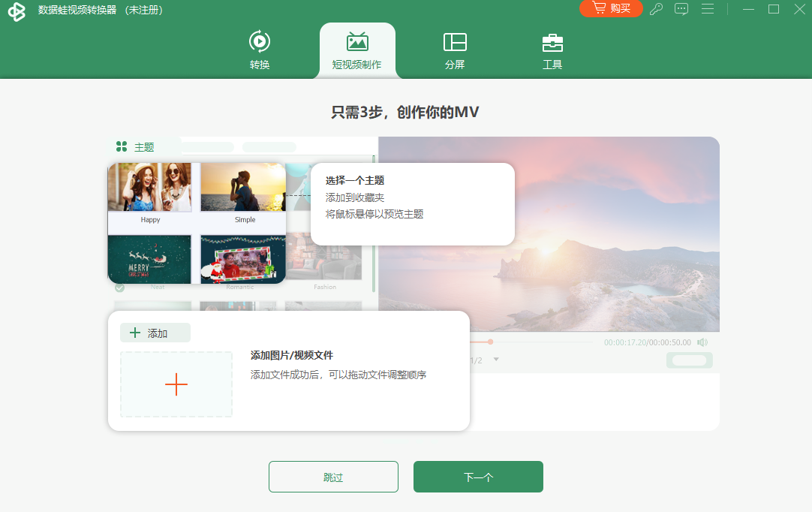Select the 短视频制作 tab
812x512 pixels.
tap(357, 50)
